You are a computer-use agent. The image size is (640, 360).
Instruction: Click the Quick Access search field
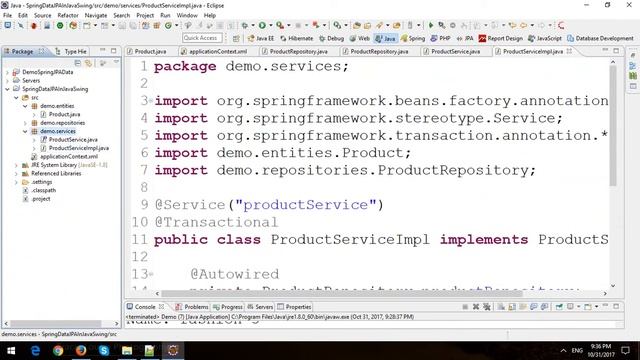tap(202, 38)
